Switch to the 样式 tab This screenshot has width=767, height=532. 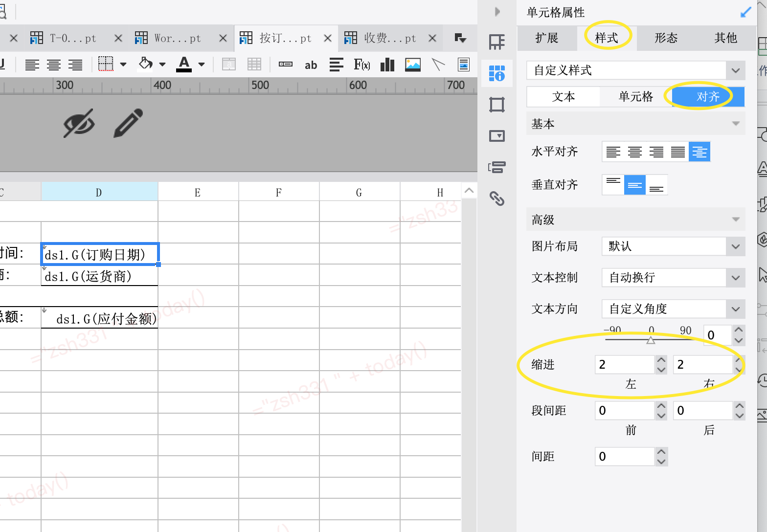[607, 38]
